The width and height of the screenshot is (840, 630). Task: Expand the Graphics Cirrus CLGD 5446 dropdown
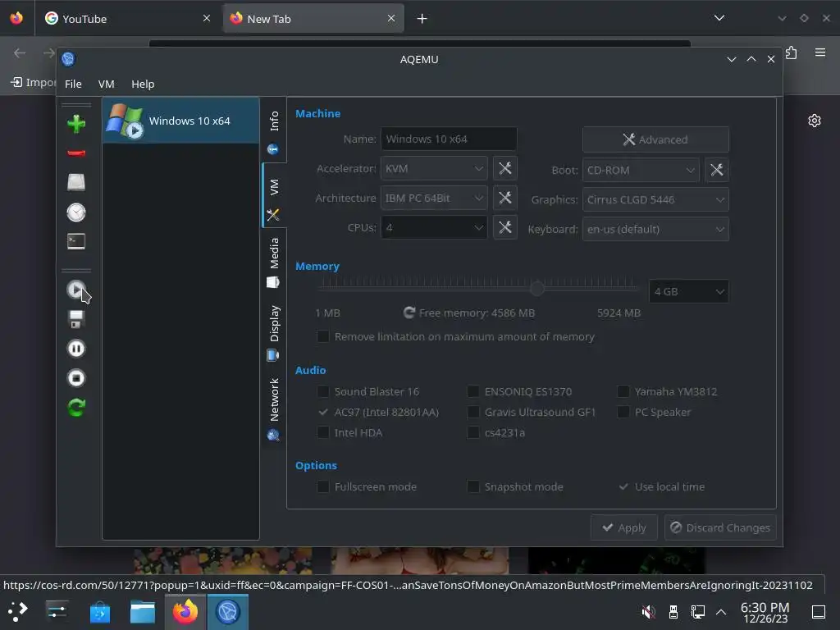pyautogui.click(x=655, y=199)
